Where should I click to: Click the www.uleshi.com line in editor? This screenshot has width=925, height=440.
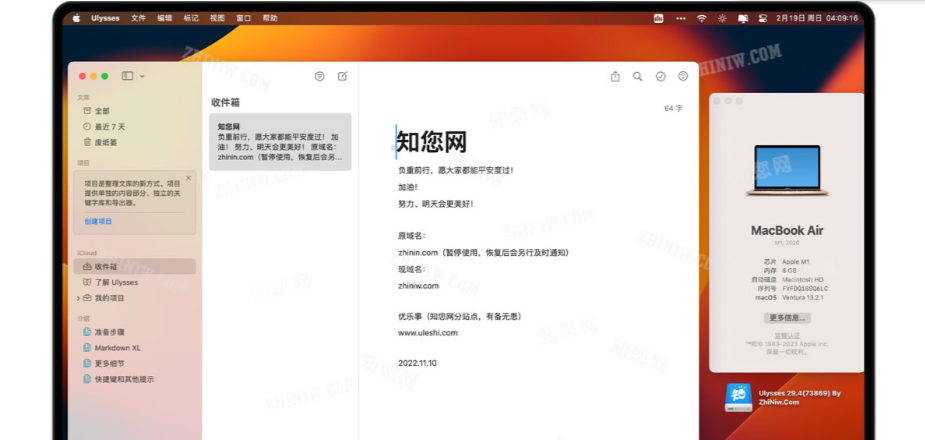pos(428,333)
